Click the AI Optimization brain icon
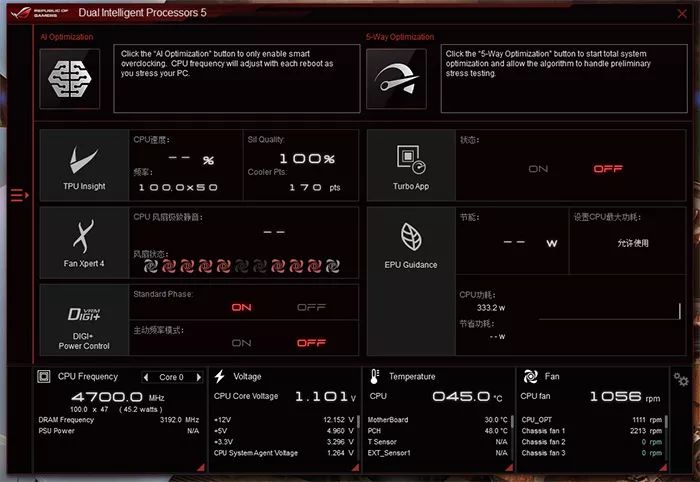 pos(70,79)
